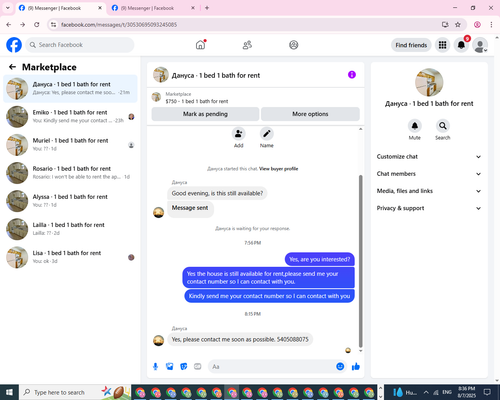Viewport: 500px width, 400px height.
Task: Open the Muriel 1 bed 1 bath conversation
Action: [70, 145]
